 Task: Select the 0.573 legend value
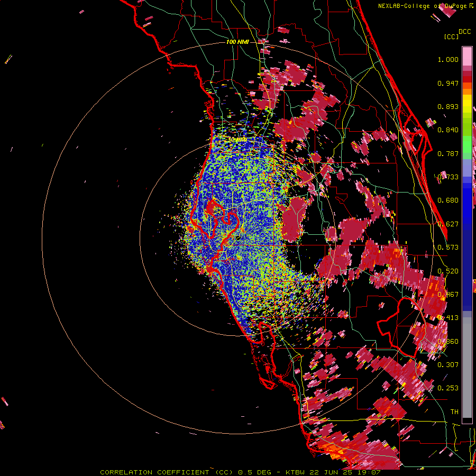click(x=448, y=248)
